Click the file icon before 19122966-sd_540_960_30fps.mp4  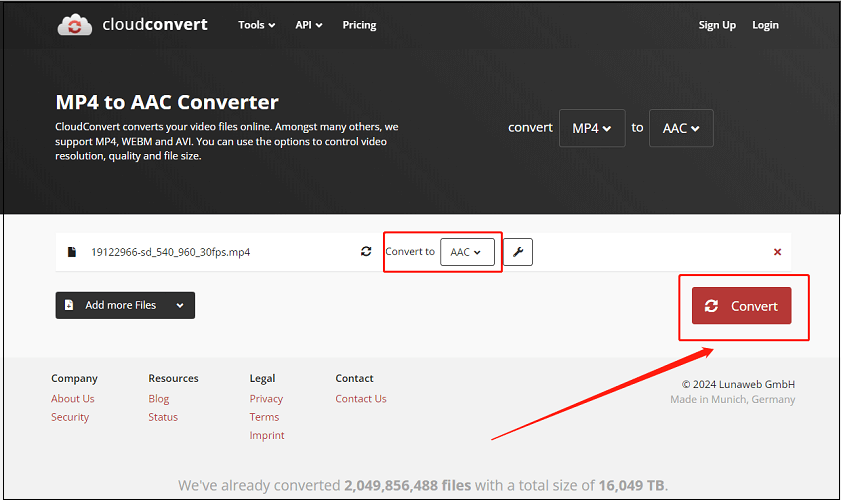tap(71, 252)
